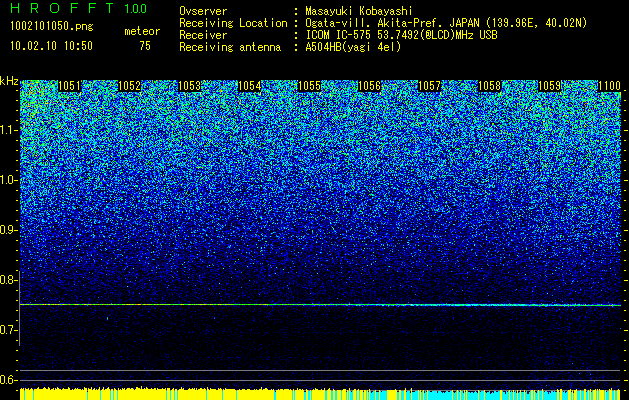The height and width of the screenshot is (400, 629).
Task: Click the 1100 time marker
Action: [x=609, y=86]
